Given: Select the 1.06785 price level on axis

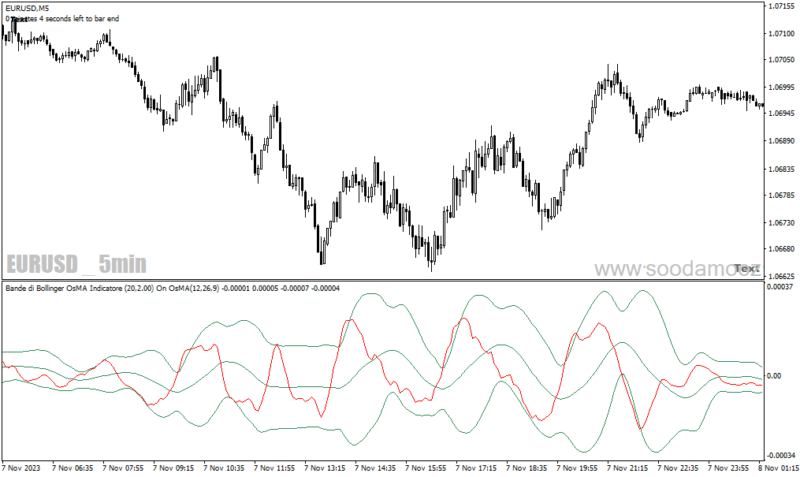Looking at the screenshot, I should [x=782, y=195].
